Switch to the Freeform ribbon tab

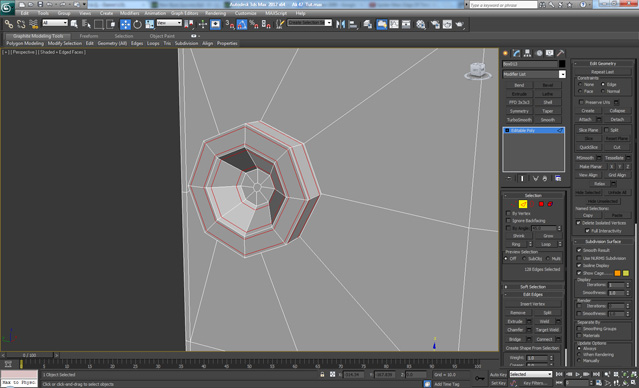pyautogui.click(x=89, y=36)
